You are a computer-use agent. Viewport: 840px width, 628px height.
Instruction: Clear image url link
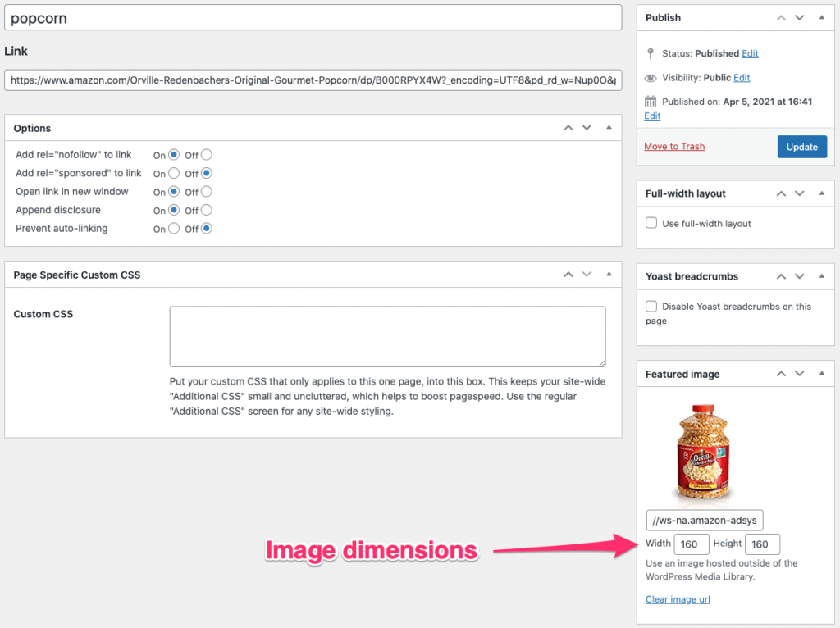[x=678, y=599]
